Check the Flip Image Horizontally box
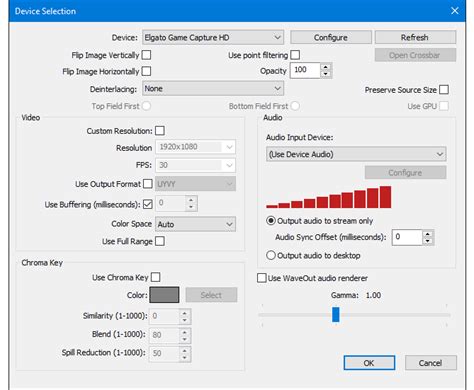Screen dimensions: 474x390 click(146, 71)
